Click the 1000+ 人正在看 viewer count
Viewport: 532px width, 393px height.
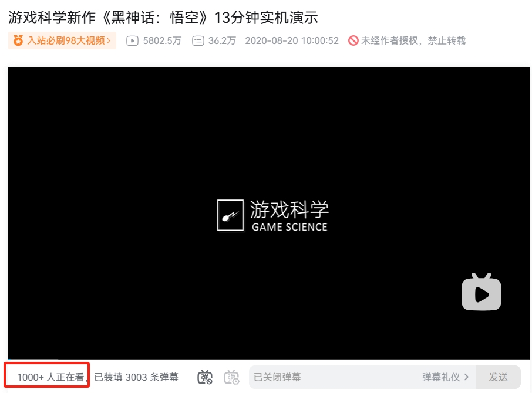tap(50, 377)
